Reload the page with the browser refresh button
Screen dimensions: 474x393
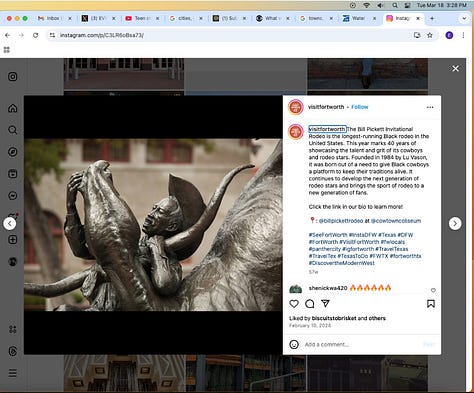coord(35,35)
